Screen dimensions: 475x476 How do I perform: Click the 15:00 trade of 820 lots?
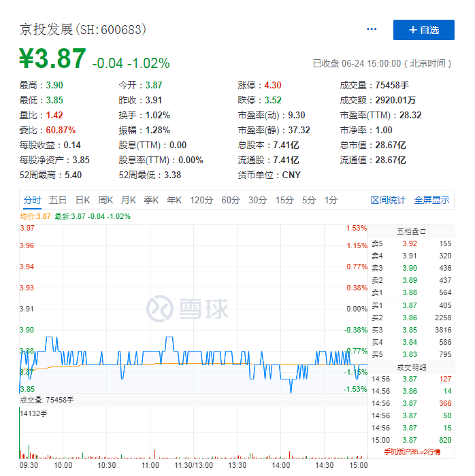pyautogui.click(x=412, y=440)
